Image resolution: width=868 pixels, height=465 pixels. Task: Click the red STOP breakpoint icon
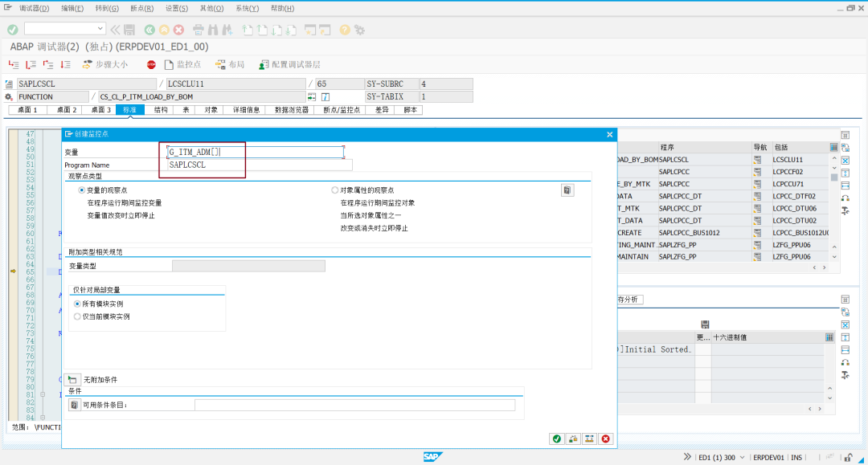pos(151,65)
